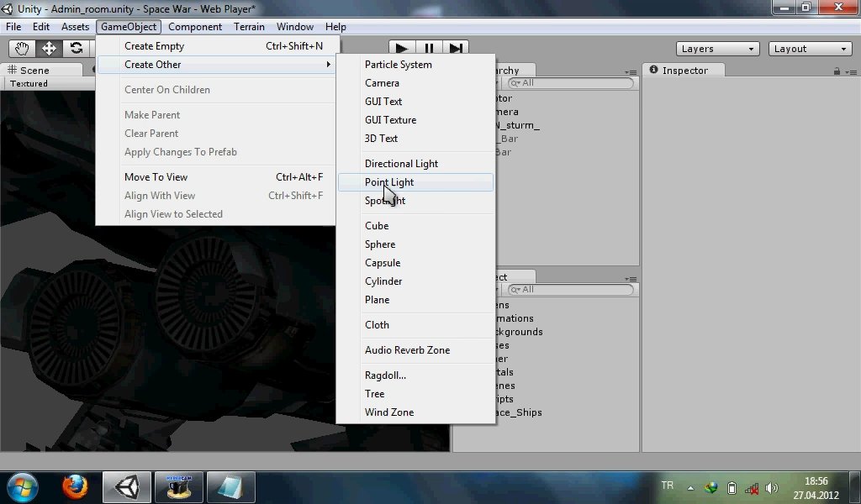The width and height of the screenshot is (861, 504).
Task: Open the Terrain menu
Action: (x=249, y=27)
